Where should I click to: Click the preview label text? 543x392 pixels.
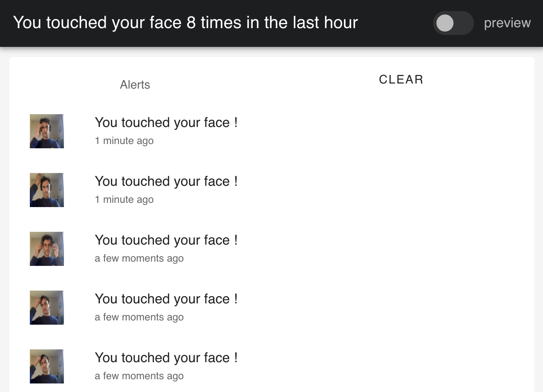[507, 23]
